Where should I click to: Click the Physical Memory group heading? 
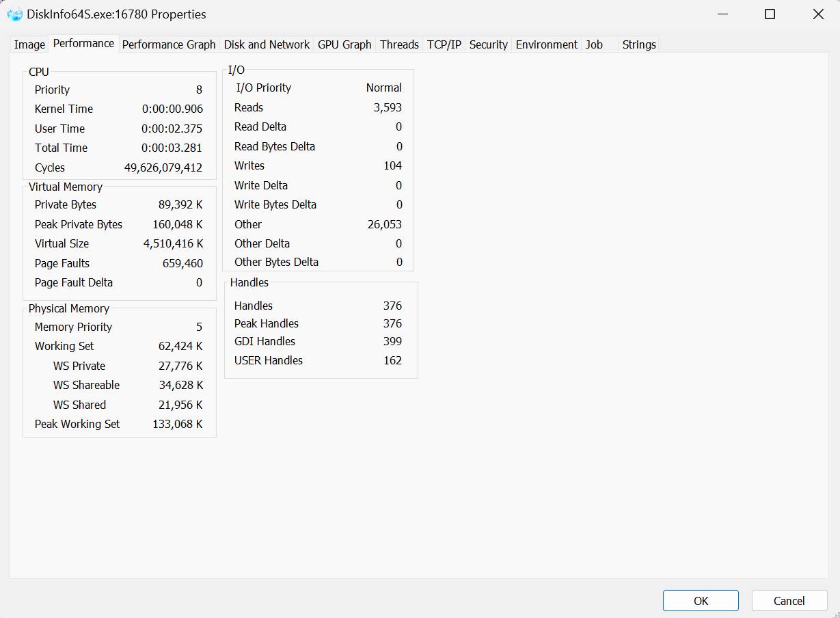(69, 308)
